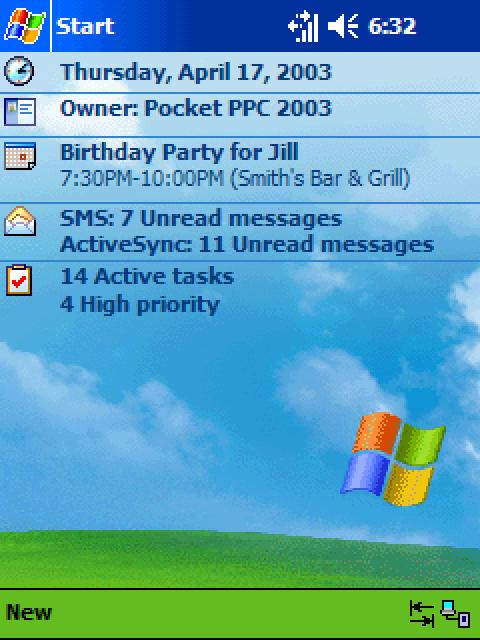Tap the speaker volume icon
480x640 pixels.
[x=343, y=26]
